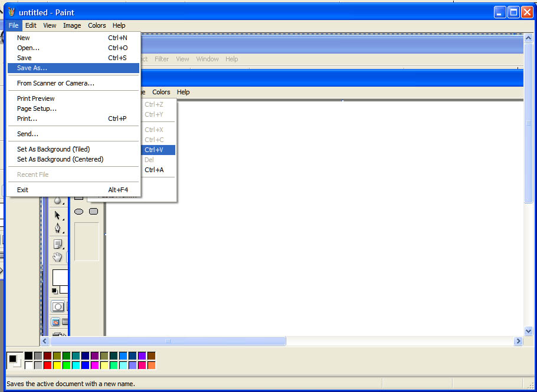This screenshot has width=537, height=392.
Task: Pick the yellow swatch in the color palette
Action: [x=57, y=365]
